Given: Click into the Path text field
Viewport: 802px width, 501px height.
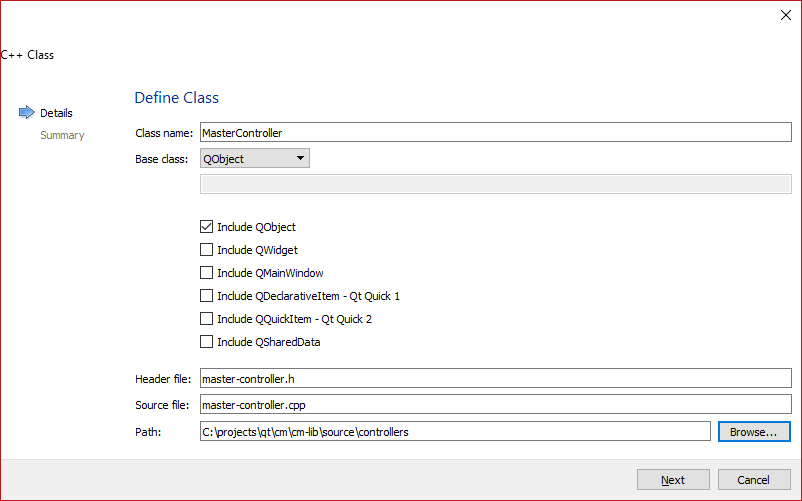Looking at the screenshot, I should click(455, 432).
